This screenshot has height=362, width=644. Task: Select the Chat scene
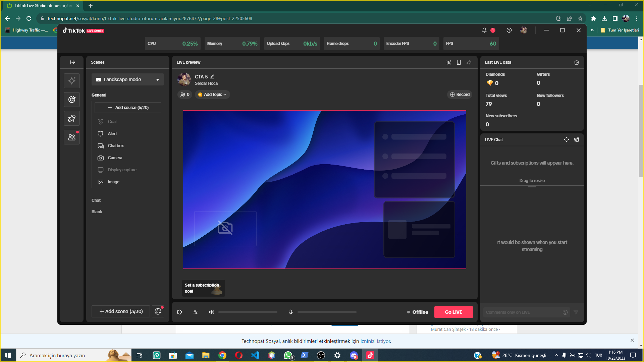point(96,200)
